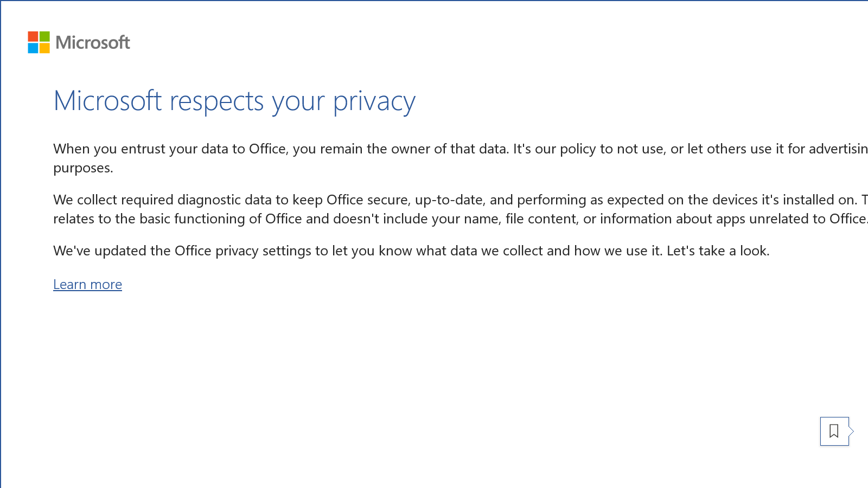Click the red square of the Microsoft logo

click(33, 36)
